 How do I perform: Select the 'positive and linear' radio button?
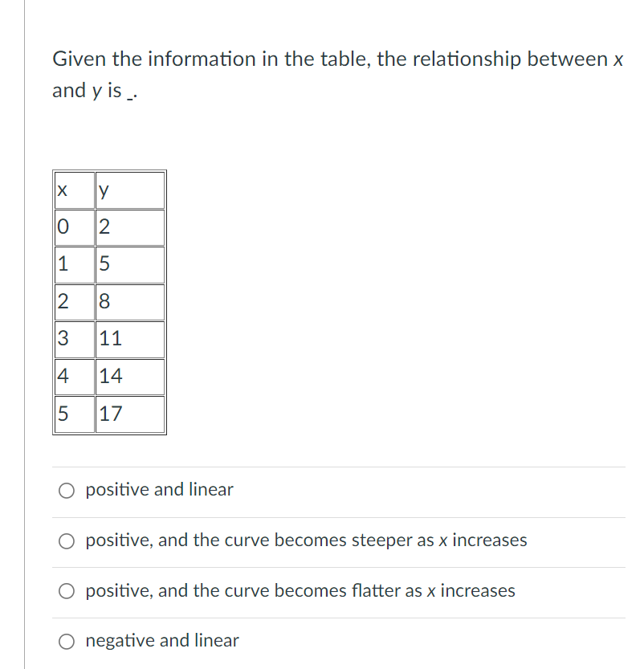67,490
